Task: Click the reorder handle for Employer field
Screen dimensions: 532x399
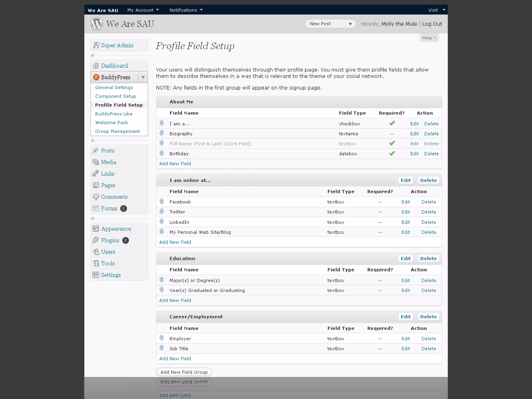Action: pos(162,338)
